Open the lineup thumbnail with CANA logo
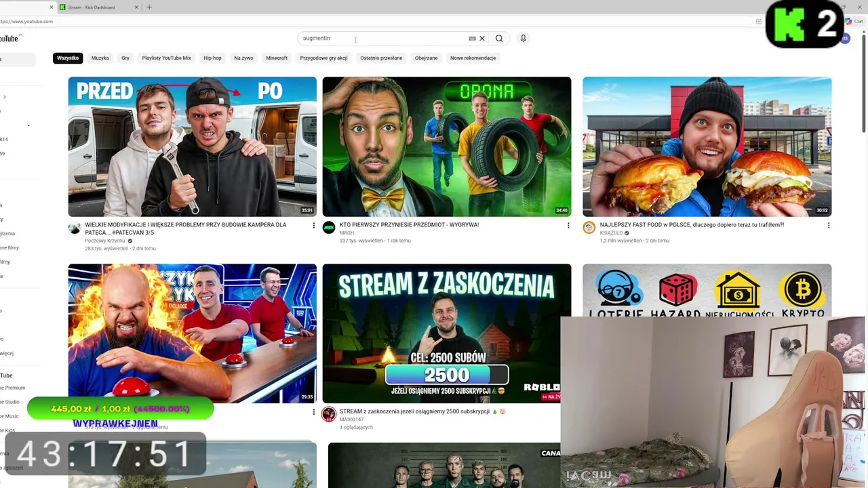 click(444, 465)
